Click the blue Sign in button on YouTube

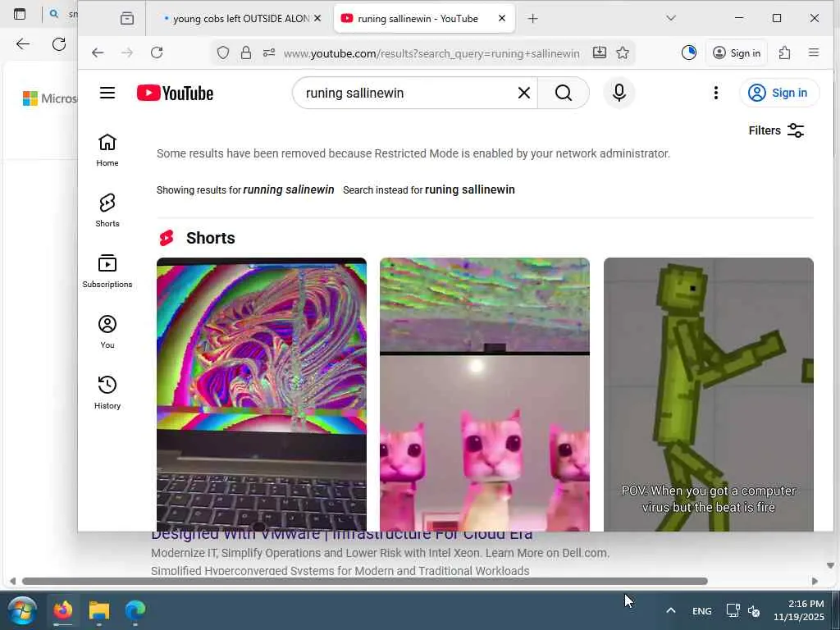click(x=779, y=93)
